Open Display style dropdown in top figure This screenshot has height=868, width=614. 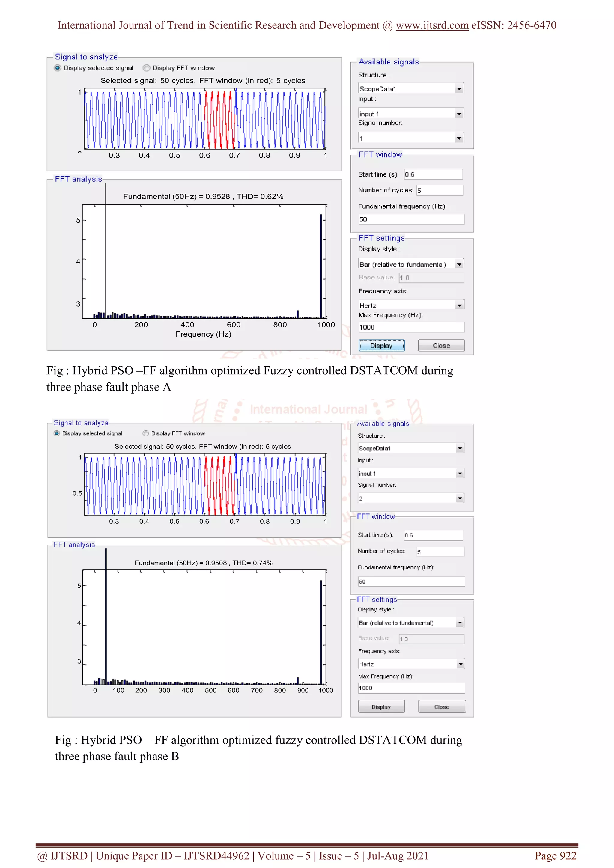411,264
